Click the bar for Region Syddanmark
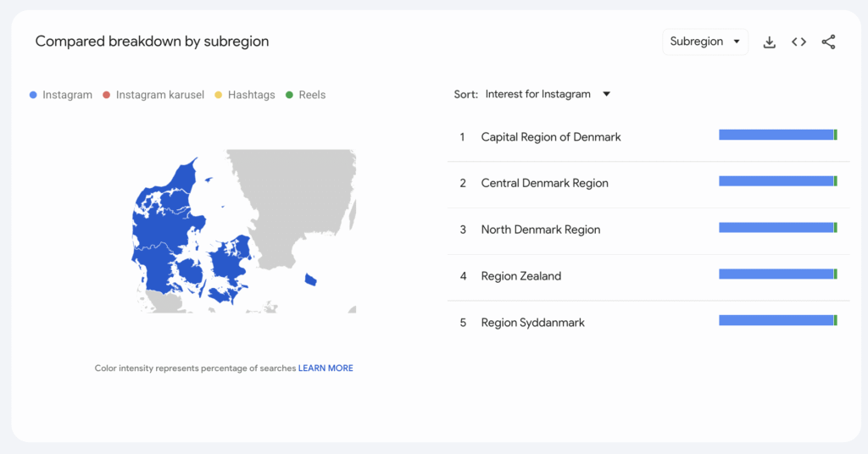This screenshot has width=868, height=454. [778, 321]
